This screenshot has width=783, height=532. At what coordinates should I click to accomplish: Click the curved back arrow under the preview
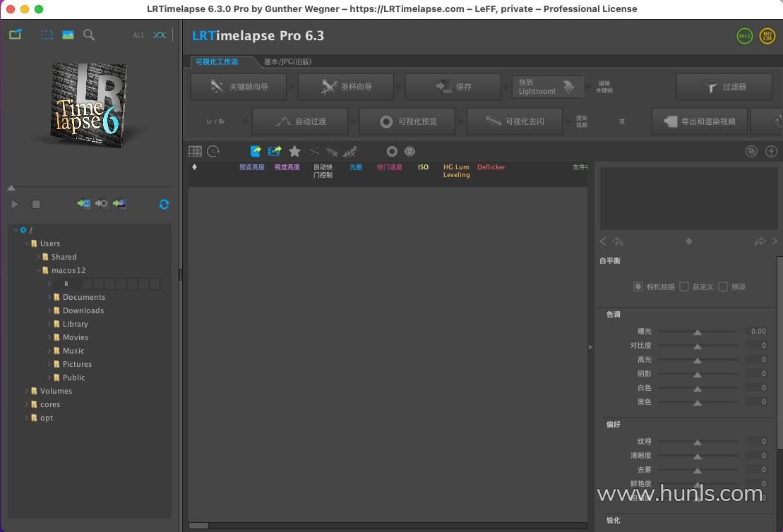pyautogui.click(x=618, y=241)
